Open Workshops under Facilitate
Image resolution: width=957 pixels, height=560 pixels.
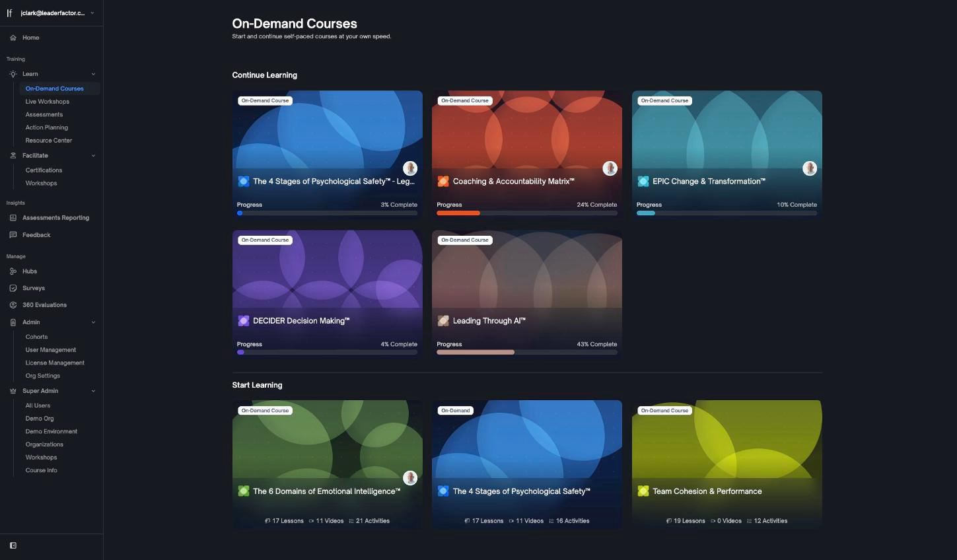(x=41, y=184)
